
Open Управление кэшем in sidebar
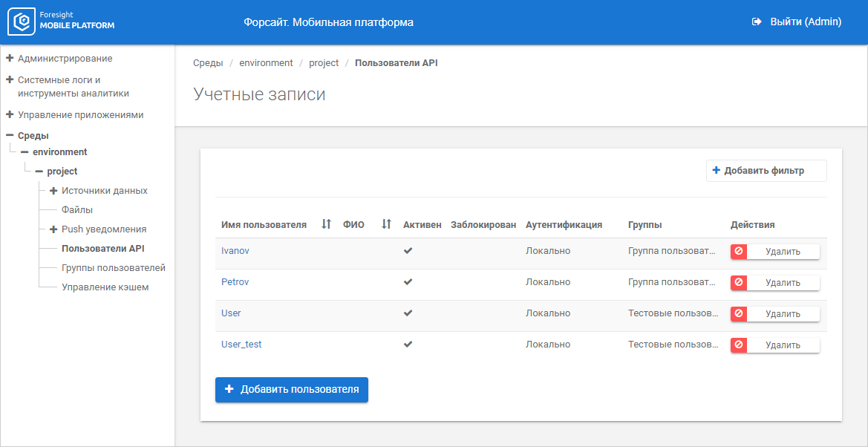(x=105, y=287)
